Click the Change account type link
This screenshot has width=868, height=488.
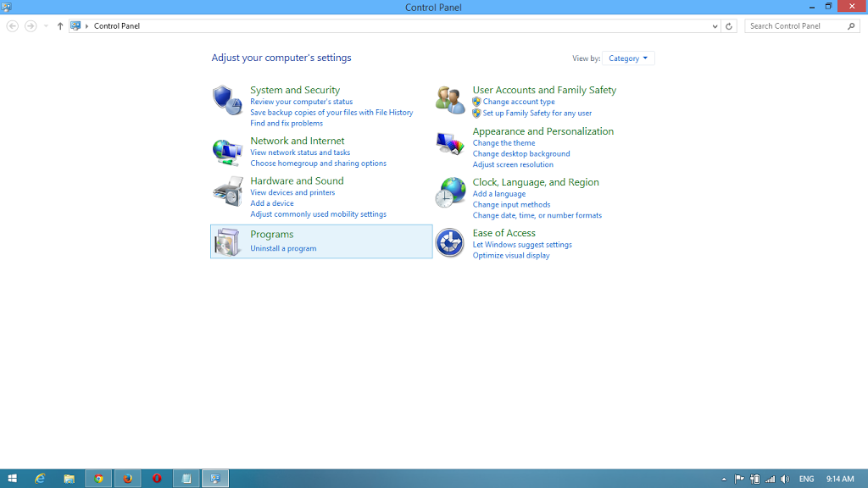pyautogui.click(x=519, y=102)
